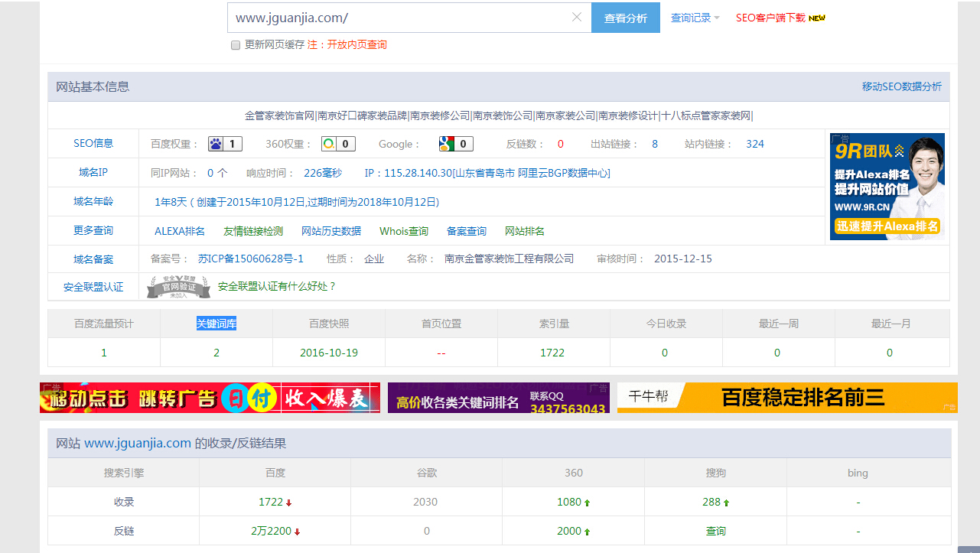Click the Sogou backlinks 查询 link
The width and height of the screenshot is (980, 553).
715,531
